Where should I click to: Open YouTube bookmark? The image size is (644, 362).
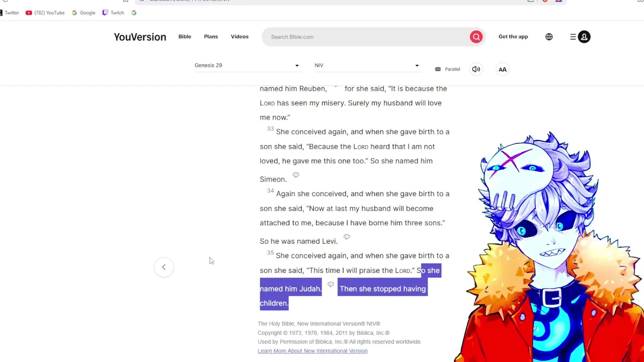pyautogui.click(x=45, y=13)
